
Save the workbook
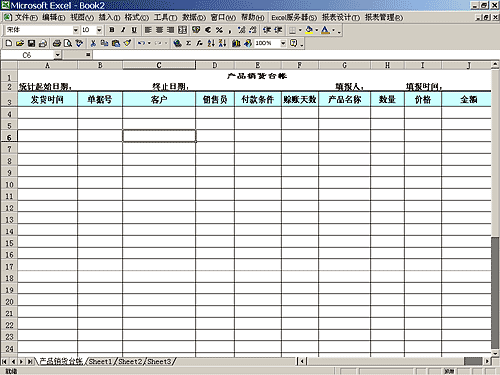[x=31, y=43]
